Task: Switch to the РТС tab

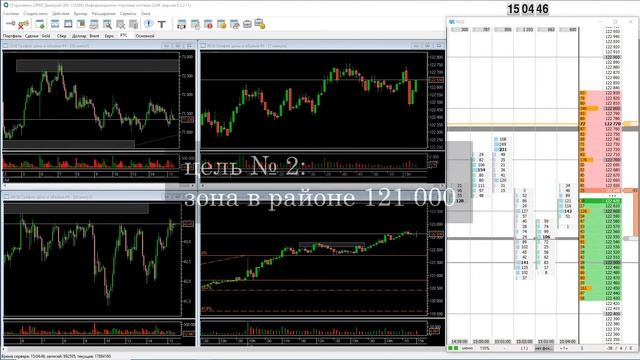Action: point(124,36)
